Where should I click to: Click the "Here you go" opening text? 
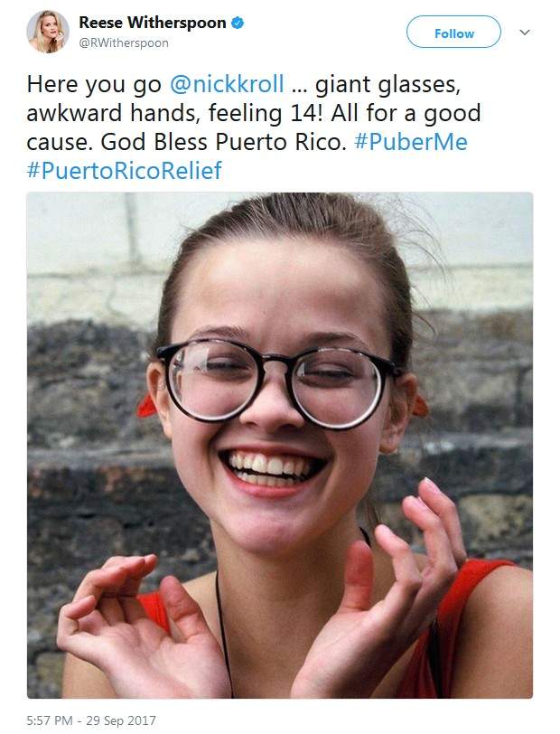pyautogui.click(x=95, y=85)
